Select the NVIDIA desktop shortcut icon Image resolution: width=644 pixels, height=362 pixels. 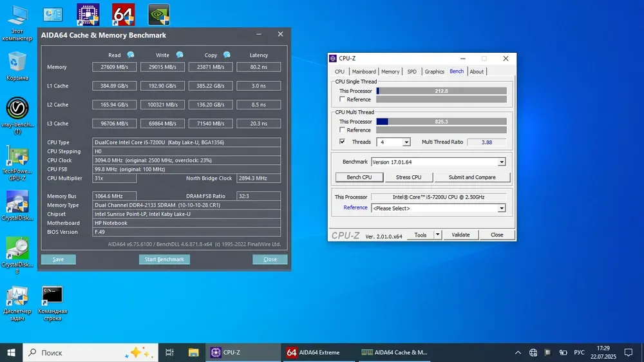[x=158, y=14]
